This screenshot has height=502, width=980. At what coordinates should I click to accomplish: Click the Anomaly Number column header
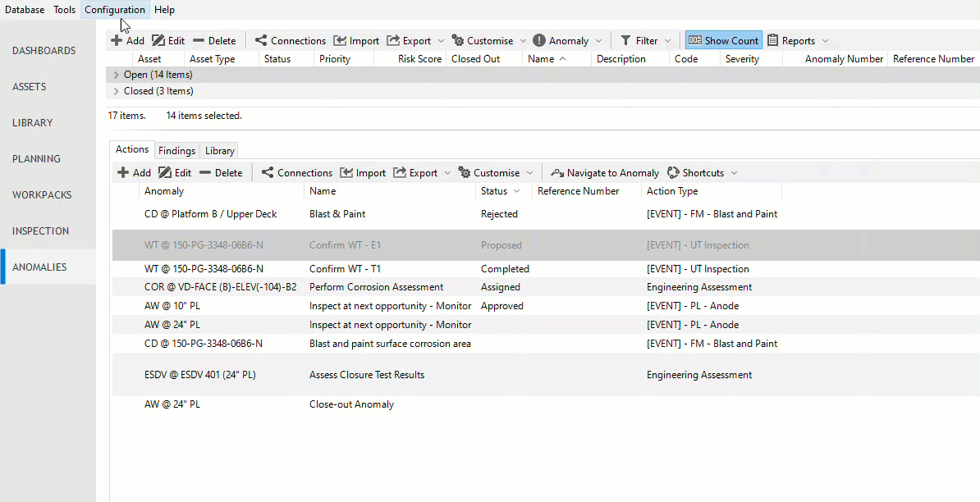pos(835,59)
